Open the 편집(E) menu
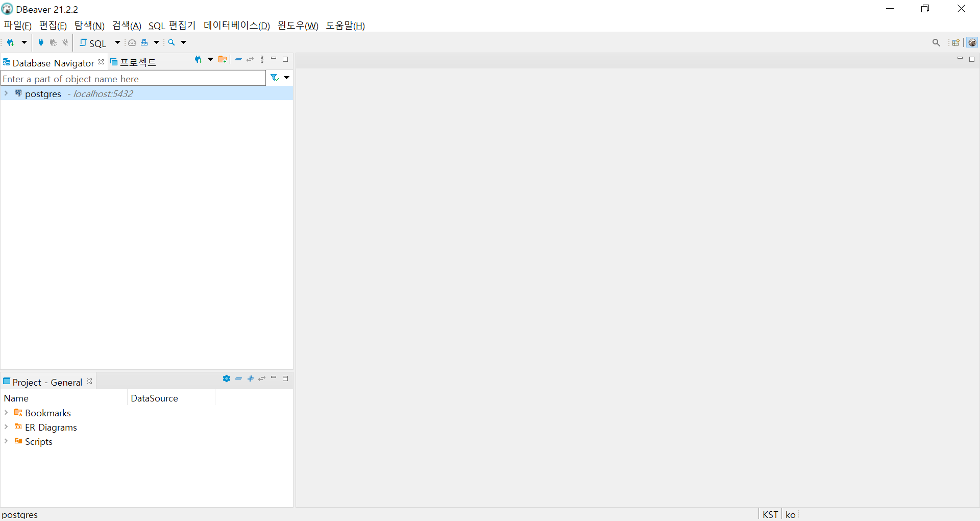The image size is (980, 521). [53, 26]
